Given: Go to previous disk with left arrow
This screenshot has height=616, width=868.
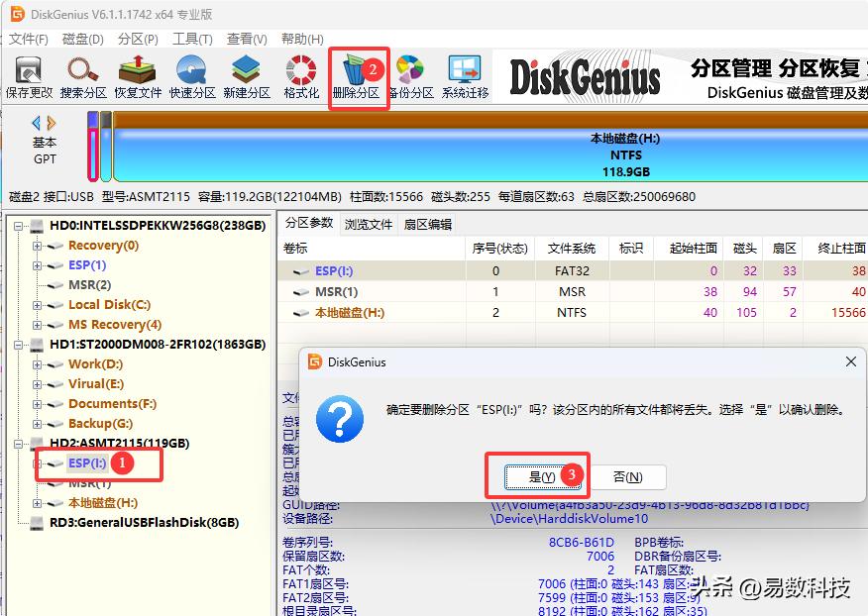Looking at the screenshot, I should tap(37, 123).
